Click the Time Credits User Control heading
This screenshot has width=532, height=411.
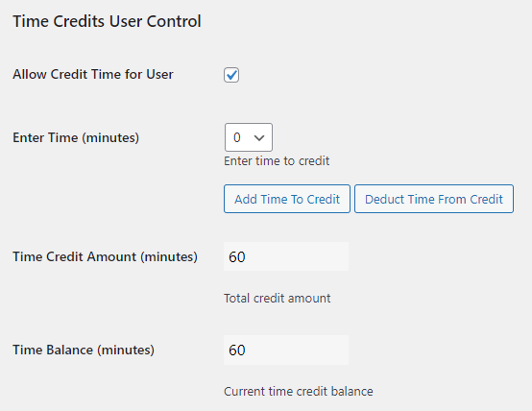tap(107, 21)
